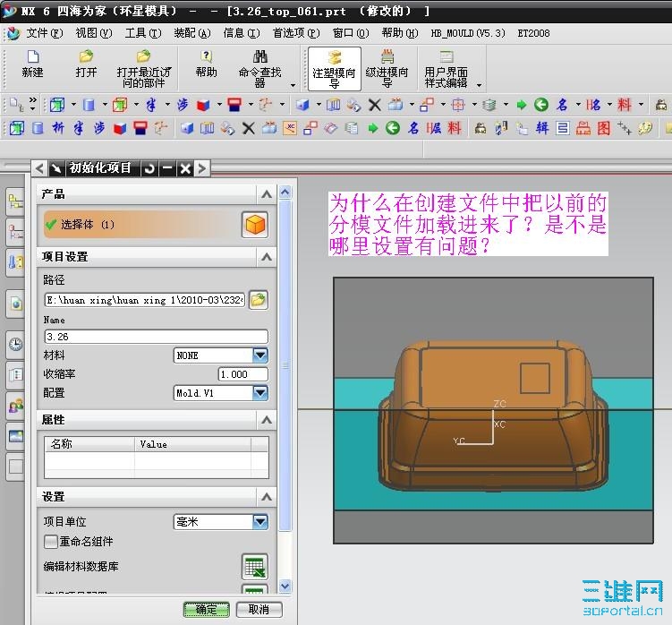Collapse the 设置 section
Viewport: 672px width, 625px height.
[x=267, y=497]
